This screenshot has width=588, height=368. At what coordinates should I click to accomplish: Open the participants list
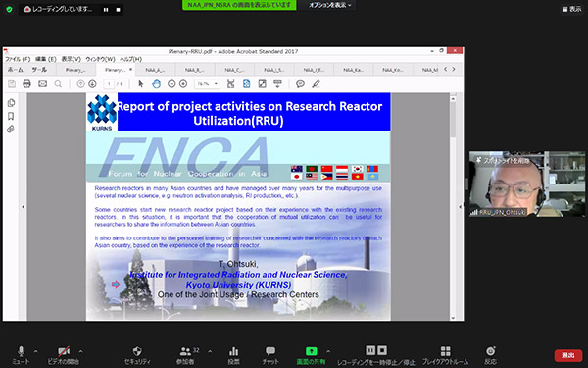coord(185,355)
